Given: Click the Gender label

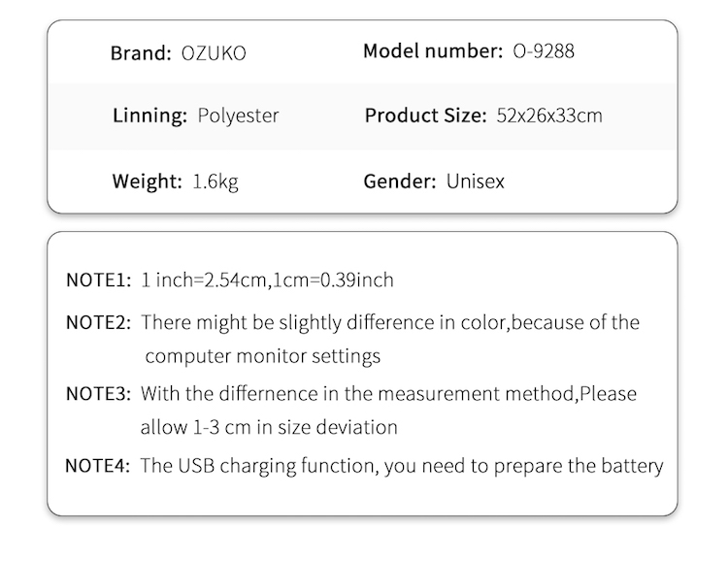Looking at the screenshot, I should click(399, 181).
